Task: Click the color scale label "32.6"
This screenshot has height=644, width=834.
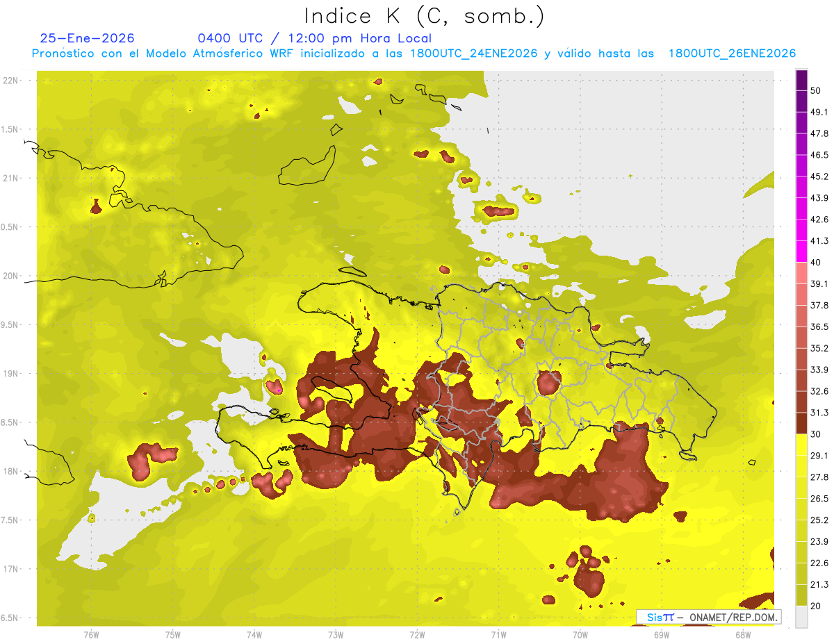Action: tap(819, 391)
